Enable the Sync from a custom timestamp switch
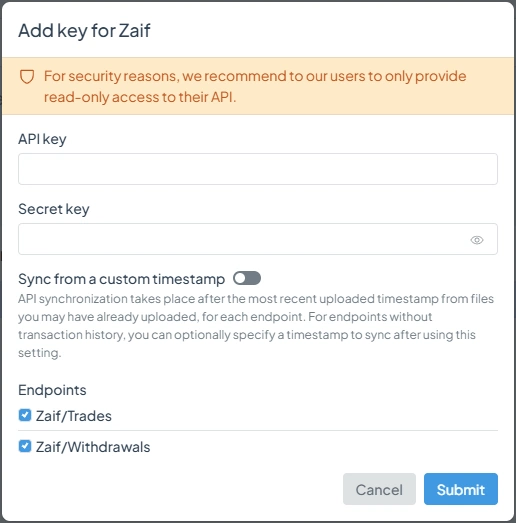 [x=247, y=278]
